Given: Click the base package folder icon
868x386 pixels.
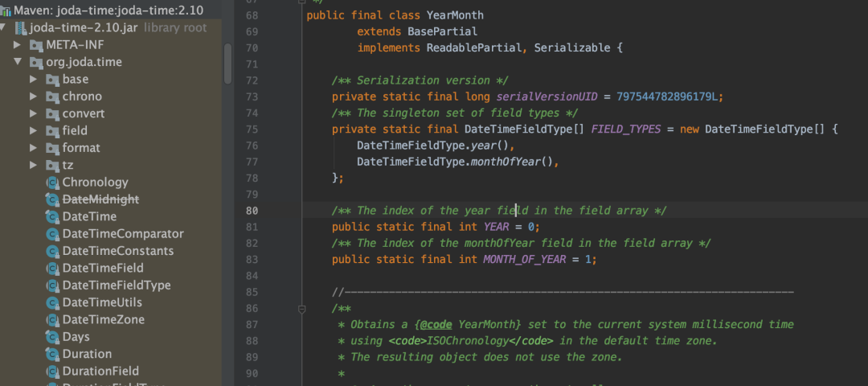Looking at the screenshot, I should (x=52, y=79).
